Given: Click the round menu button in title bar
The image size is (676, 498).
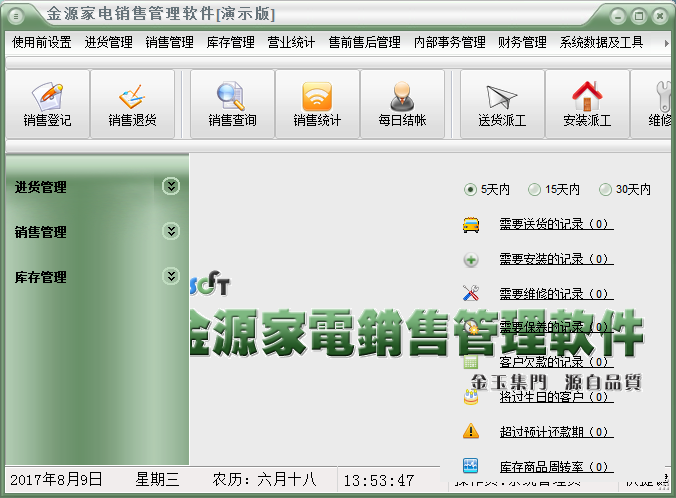Looking at the screenshot, I should pos(16,16).
